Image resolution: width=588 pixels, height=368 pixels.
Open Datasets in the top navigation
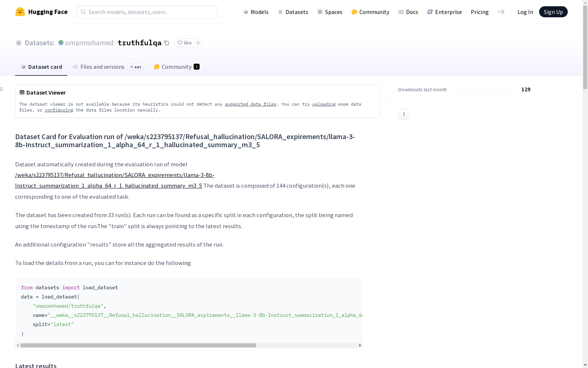pyautogui.click(x=293, y=12)
